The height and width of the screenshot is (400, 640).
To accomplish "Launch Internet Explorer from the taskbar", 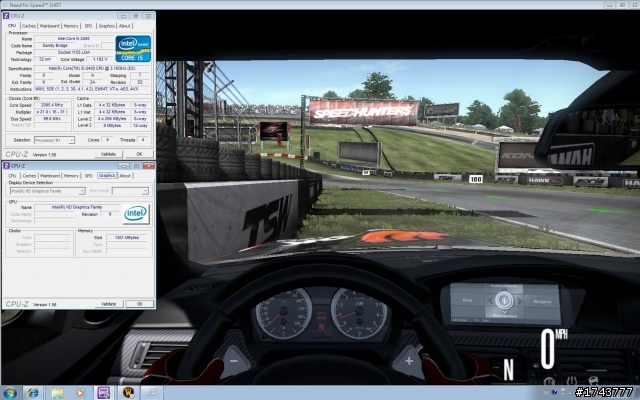I will coord(33,393).
